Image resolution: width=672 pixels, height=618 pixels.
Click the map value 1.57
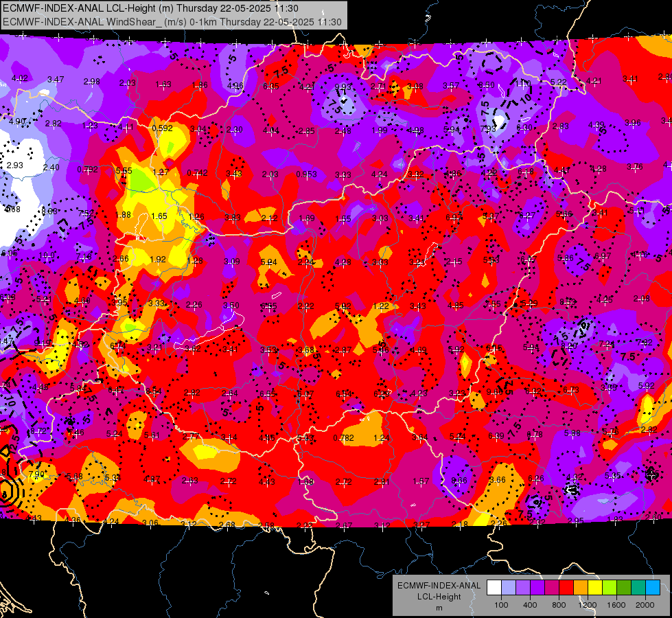click(421, 481)
